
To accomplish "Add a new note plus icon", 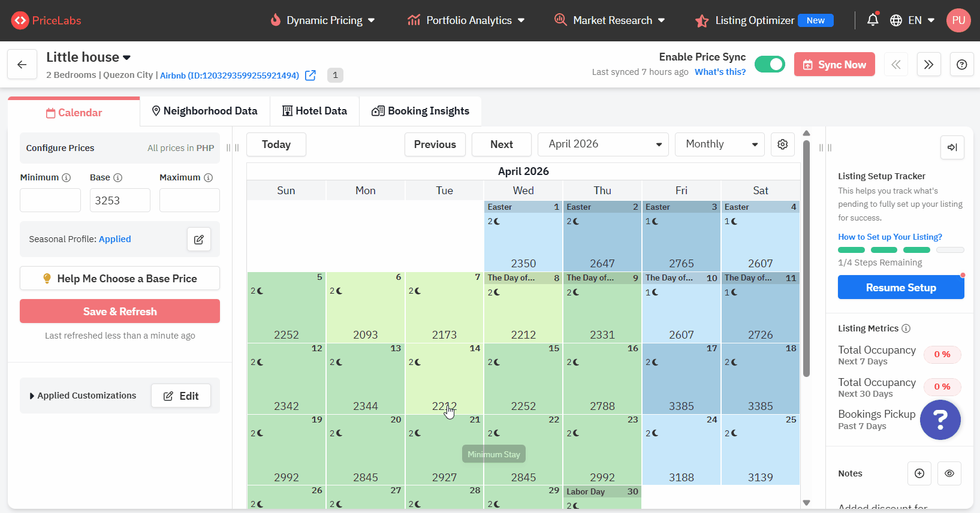I will [919, 473].
